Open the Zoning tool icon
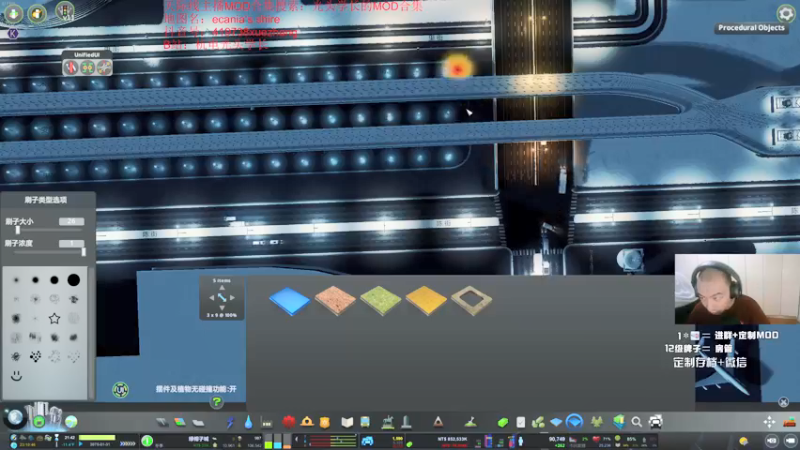The image size is (800, 450). [180, 422]
